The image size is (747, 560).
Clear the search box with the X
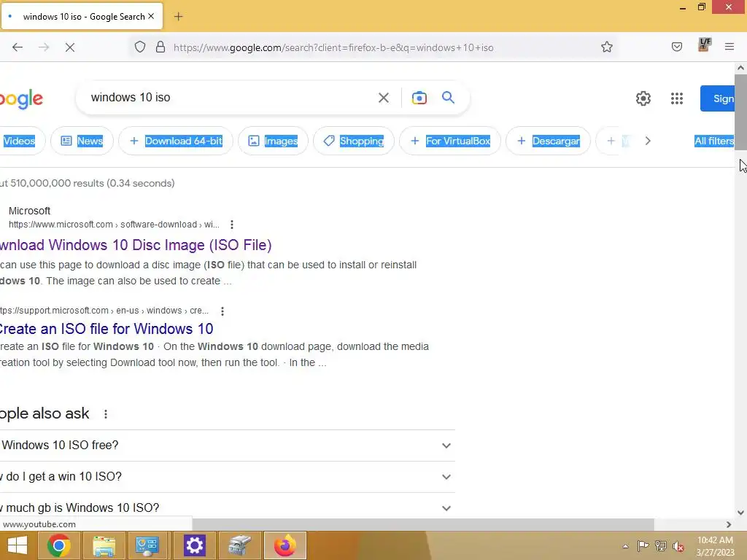click(384, 98)
